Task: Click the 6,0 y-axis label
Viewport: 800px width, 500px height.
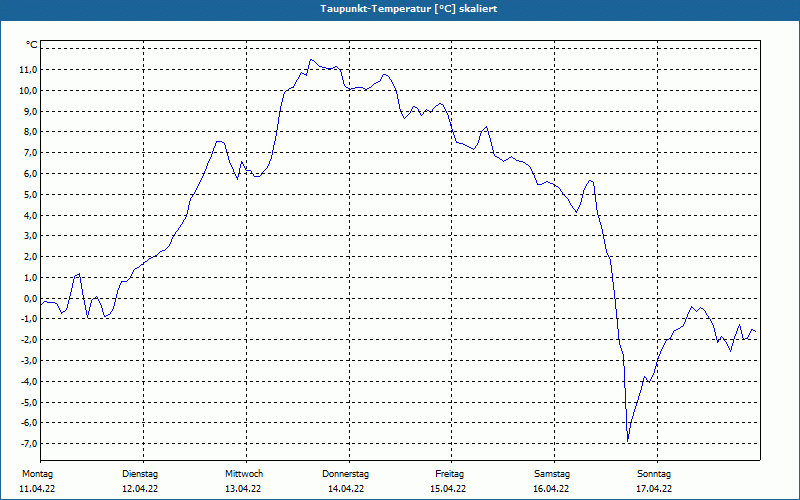Action: click(x=30, y=173)
